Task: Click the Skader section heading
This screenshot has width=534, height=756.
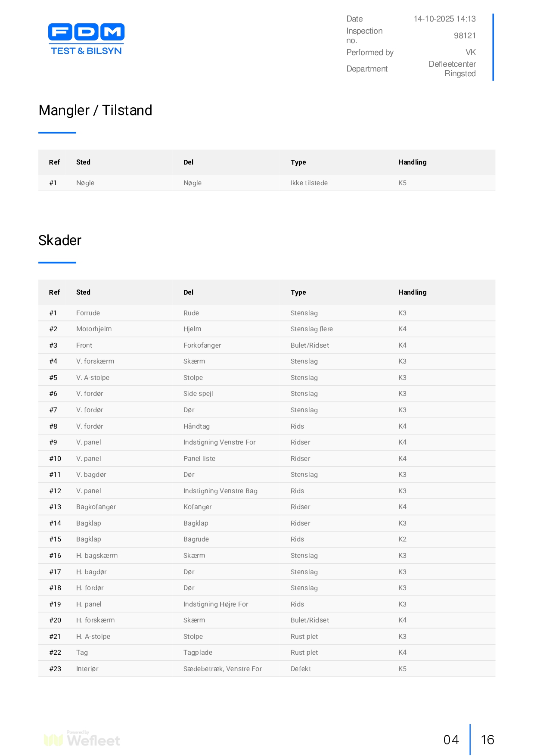Action: [x=60, y=240]
